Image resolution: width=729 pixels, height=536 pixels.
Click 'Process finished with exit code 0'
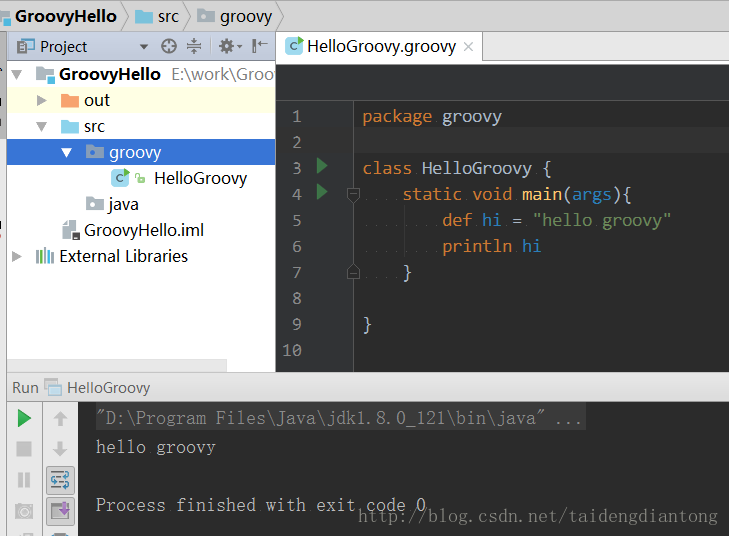tap(261, 505)
